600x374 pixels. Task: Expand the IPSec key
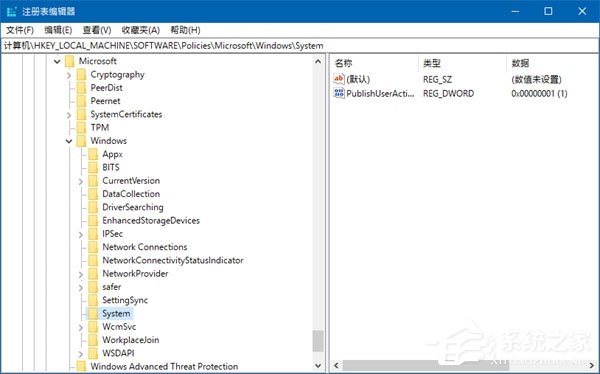click(x=81, y=234)
